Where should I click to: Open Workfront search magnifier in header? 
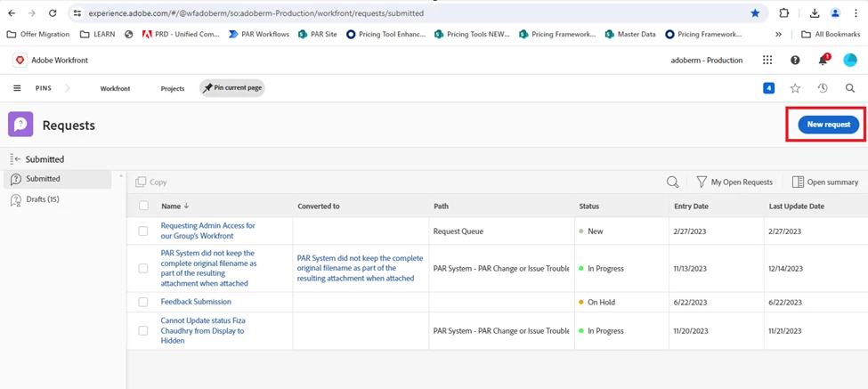click(850, 88)
